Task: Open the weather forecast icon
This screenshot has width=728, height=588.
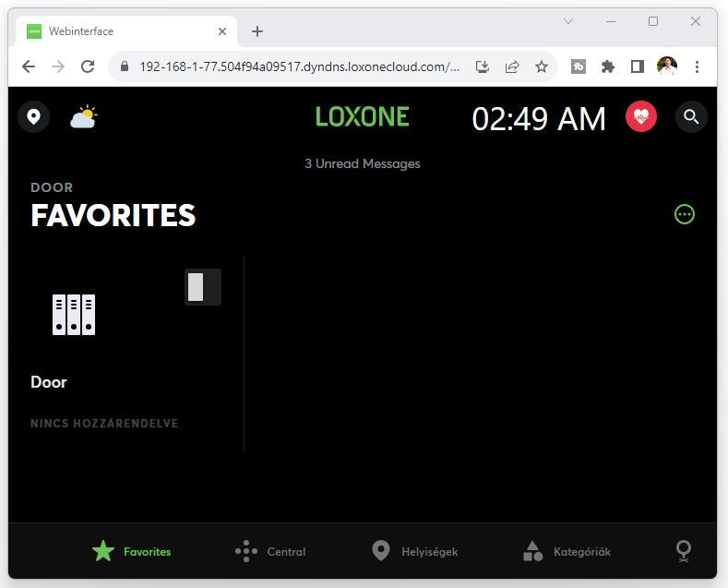Action: [84, 116]
